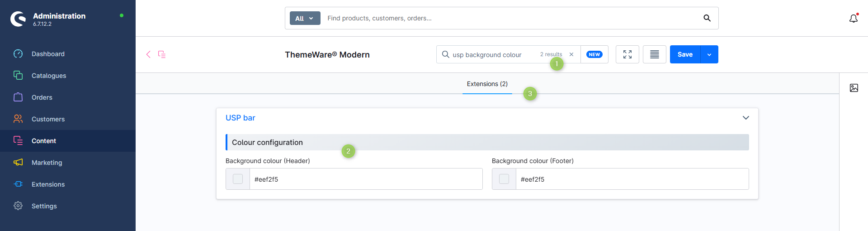The image size is (868, 231).
Task: Click the Extensions plug icon
Action: [x=18, y=184]
